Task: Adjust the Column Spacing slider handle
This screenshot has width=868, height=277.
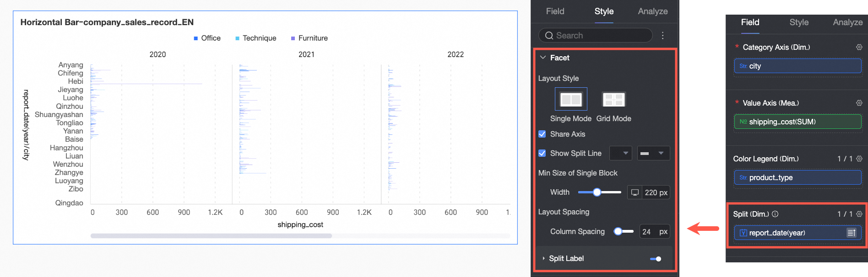Action: click(x=618, y=232)
